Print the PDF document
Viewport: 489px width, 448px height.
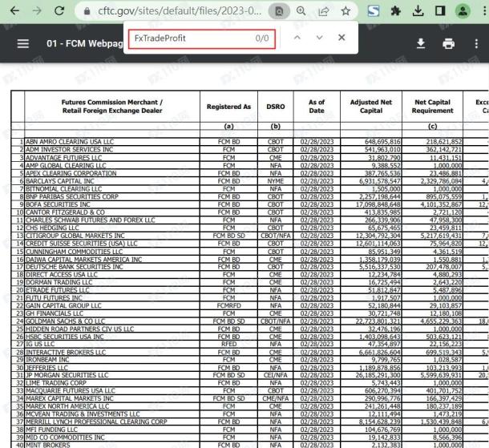[x=448, y=43]
